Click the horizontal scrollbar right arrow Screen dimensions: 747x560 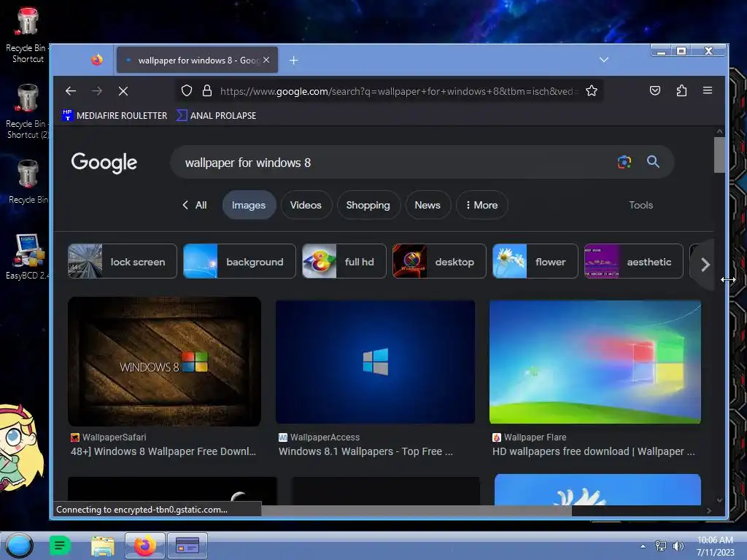(x=709, y=510)
